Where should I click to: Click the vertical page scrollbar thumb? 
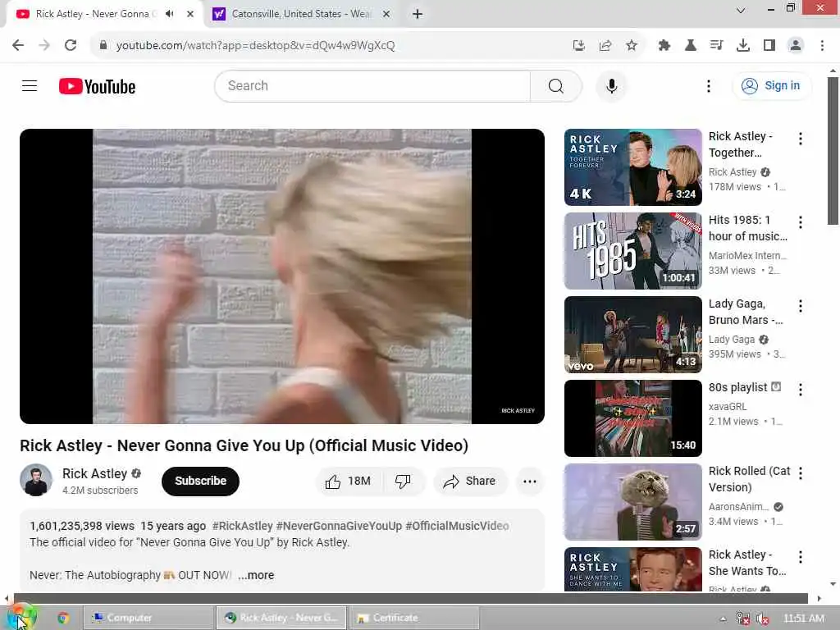tap(833, 151)
